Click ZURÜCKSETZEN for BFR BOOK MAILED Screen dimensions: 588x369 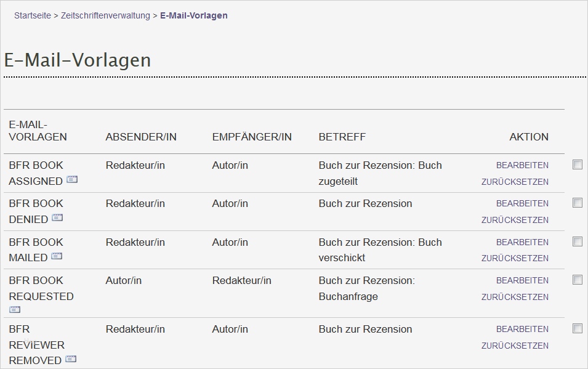(515, 257)
